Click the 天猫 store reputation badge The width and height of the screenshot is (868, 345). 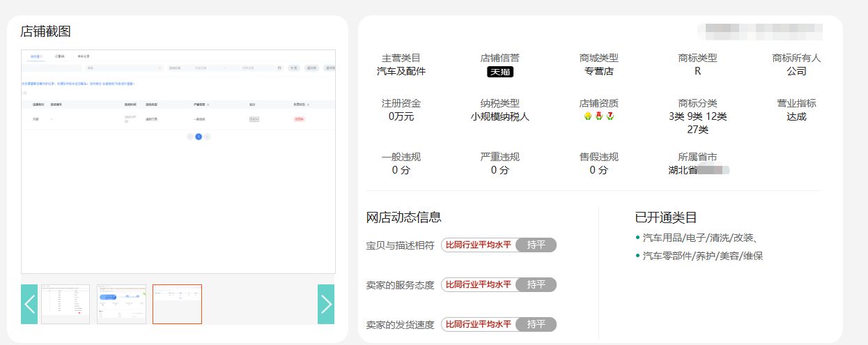pyautogui.click(x=499, y=72)
